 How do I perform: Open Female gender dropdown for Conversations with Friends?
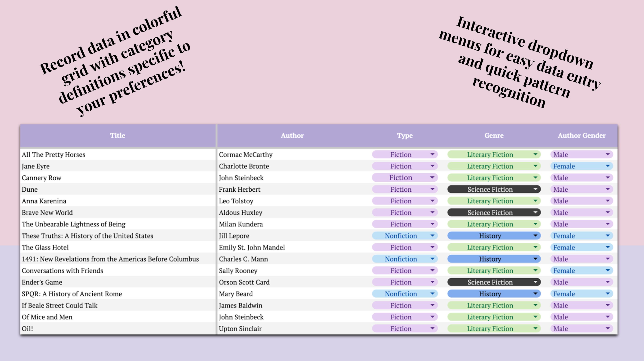581,270
